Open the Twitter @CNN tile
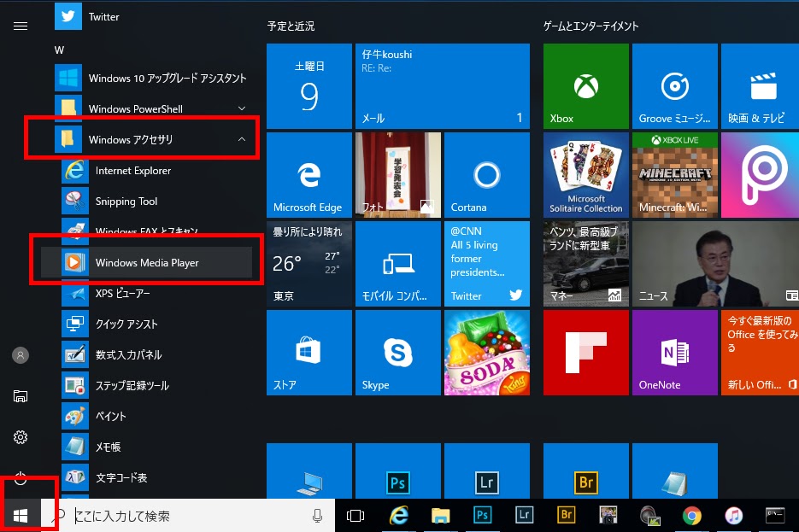Image resolution: width=799 pixels, height=532 pixels. point(487,264)
